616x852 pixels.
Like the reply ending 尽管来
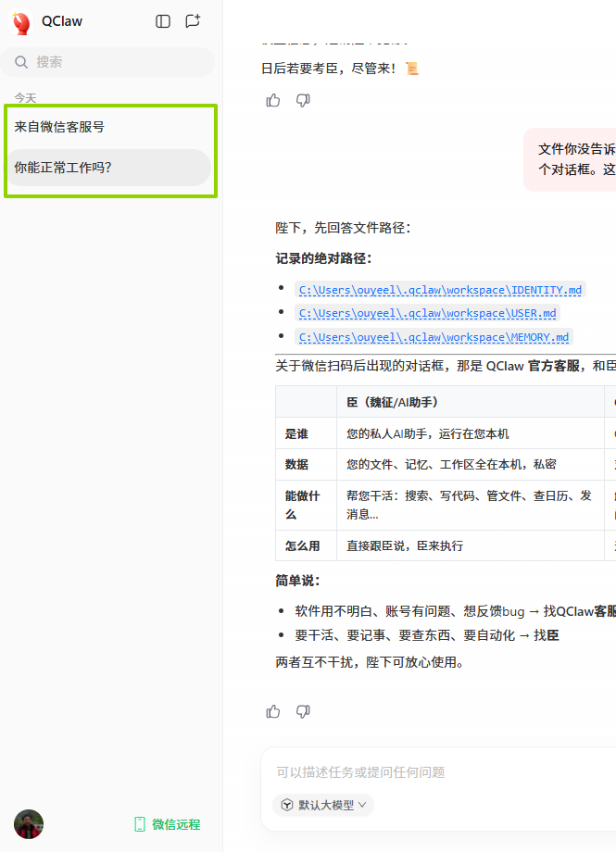273,100
